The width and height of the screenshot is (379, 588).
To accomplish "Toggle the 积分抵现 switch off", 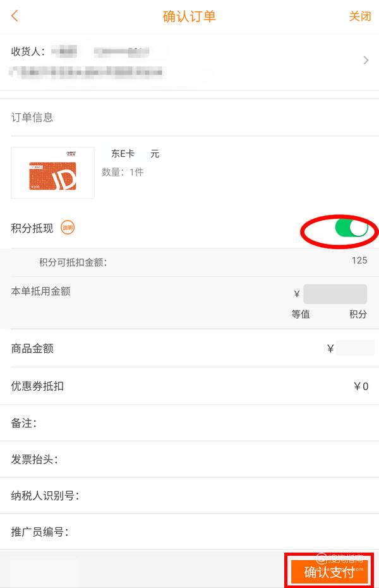I will coord(351,228).
